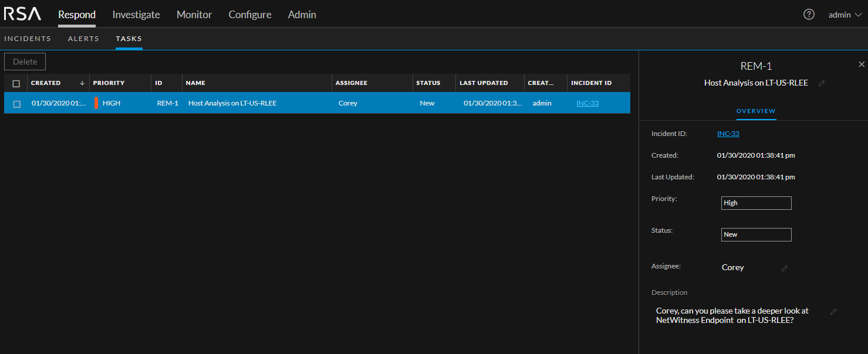
Task: Open the Status dropdown showing New
Action: (756, 234)
